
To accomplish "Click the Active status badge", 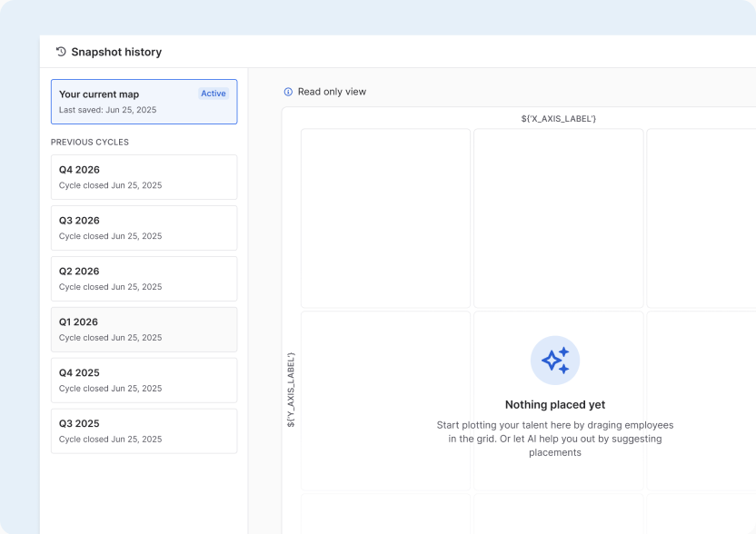I will click(x=214, y=94).
